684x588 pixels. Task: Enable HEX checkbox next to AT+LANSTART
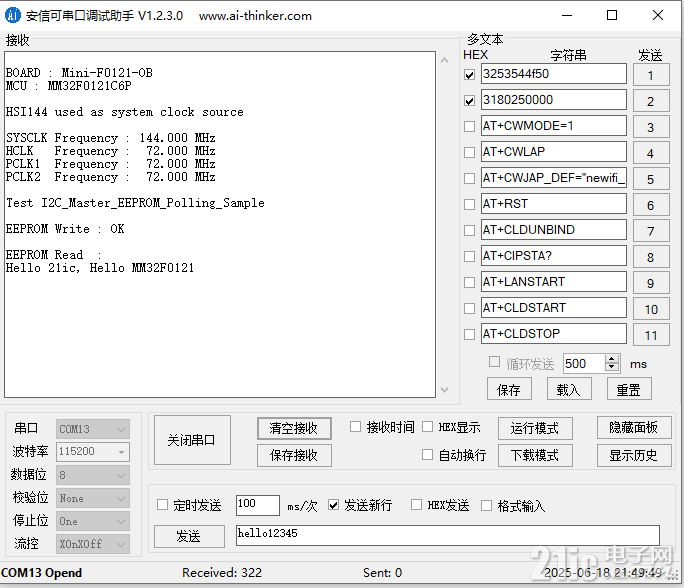click(x=469, y=283)
